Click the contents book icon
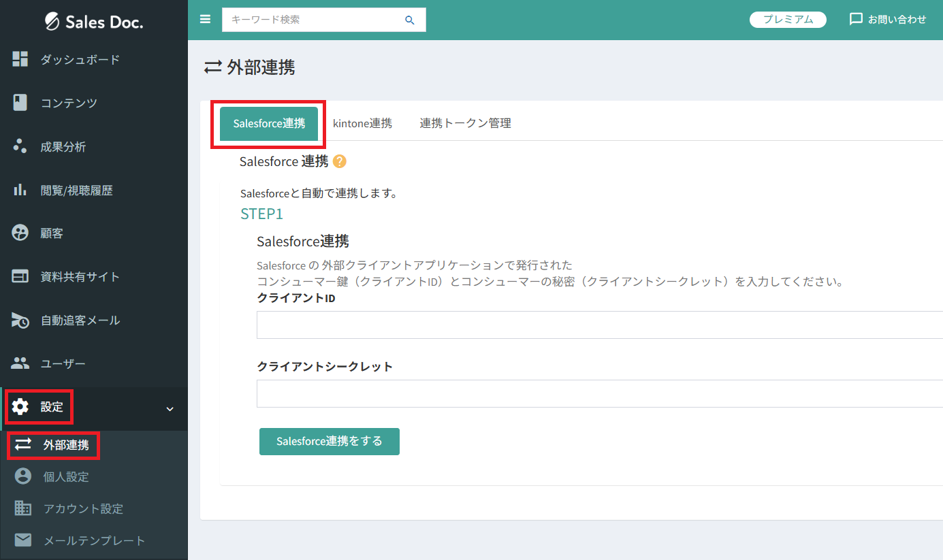This screenshot has width=943, height=560. tap(20, 103)
